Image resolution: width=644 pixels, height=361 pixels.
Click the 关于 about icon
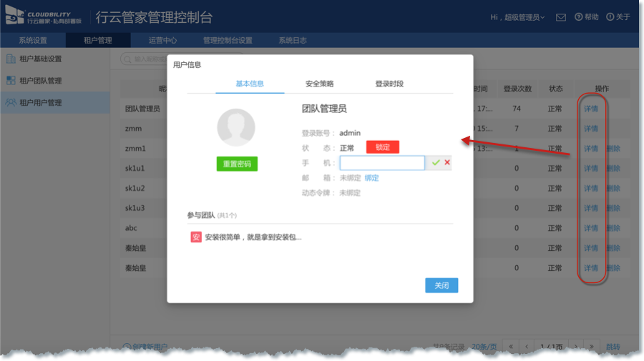610,17
